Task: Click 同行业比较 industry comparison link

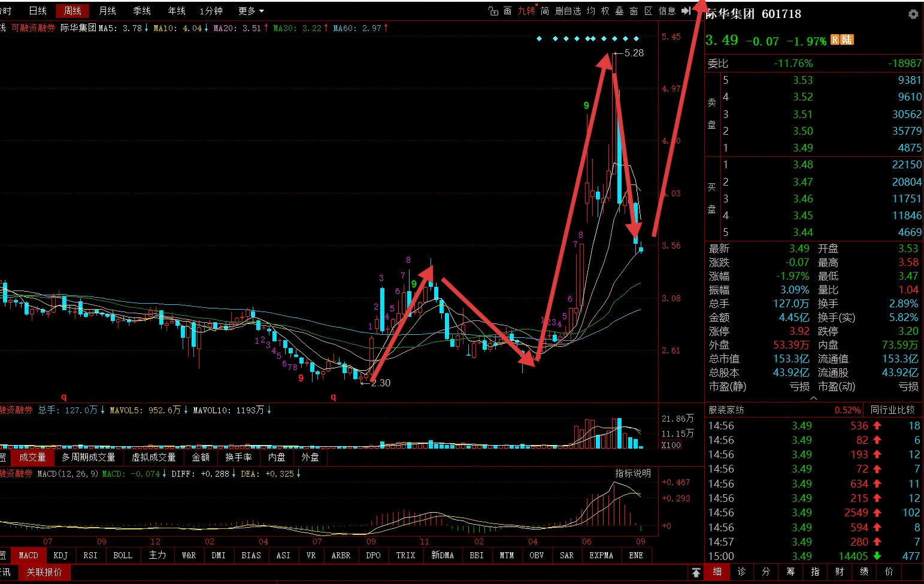Action: (x=892, y=410)
